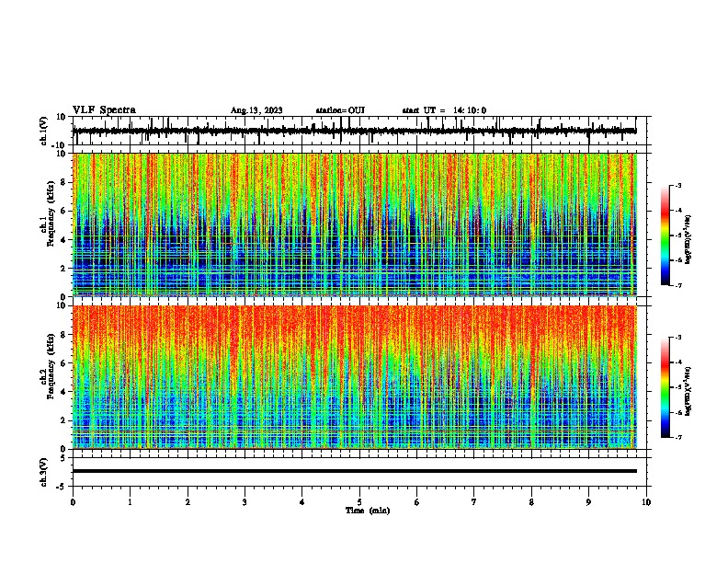Click the time axis tick label "9"

tap(588, 502)
